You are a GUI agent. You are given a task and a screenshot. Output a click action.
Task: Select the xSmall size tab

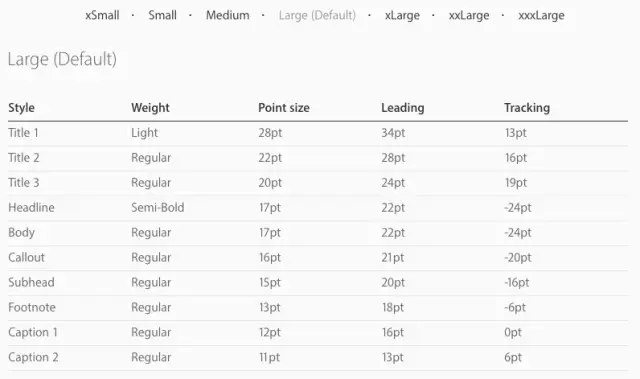102,16
